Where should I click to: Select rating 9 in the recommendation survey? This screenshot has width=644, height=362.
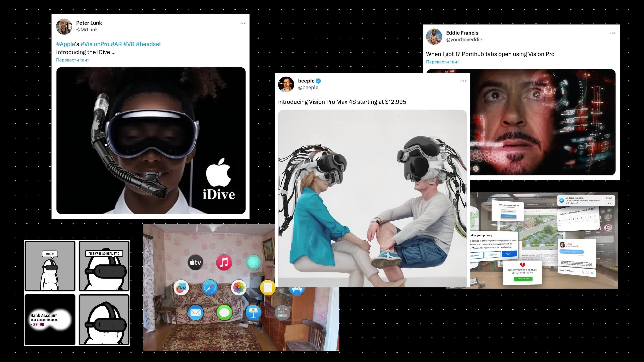pyautogui.click(x=591, y=217)
